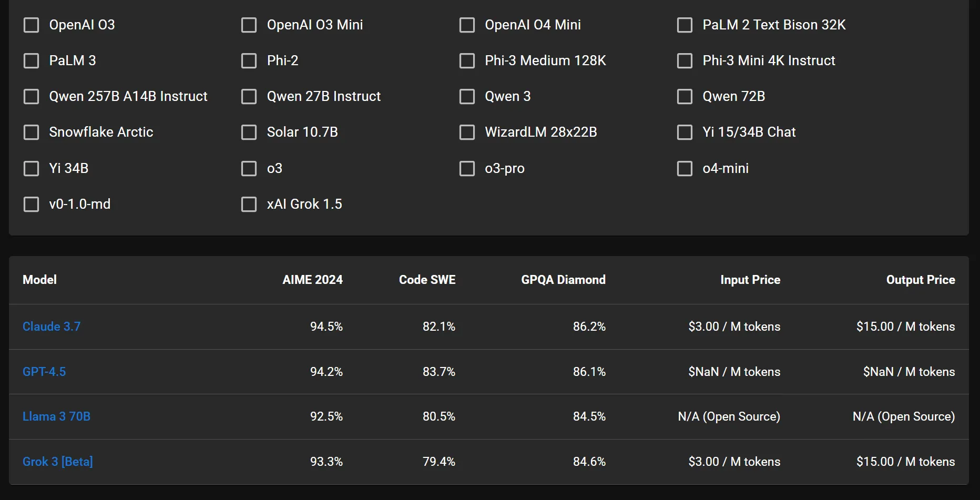This screenshot has height=500, width=980.
Task: Click Grok 3 input price $3.00 cell
Action: click(734, 462)
